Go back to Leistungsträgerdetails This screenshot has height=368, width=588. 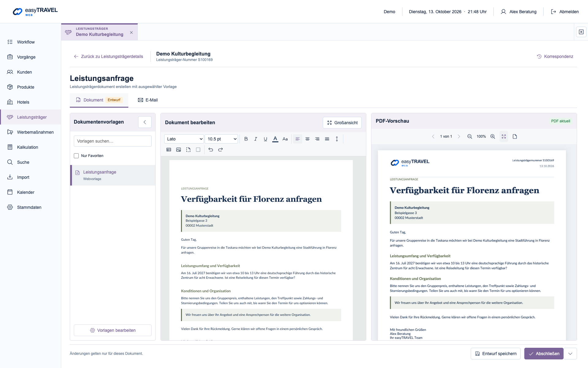[108, 56]
